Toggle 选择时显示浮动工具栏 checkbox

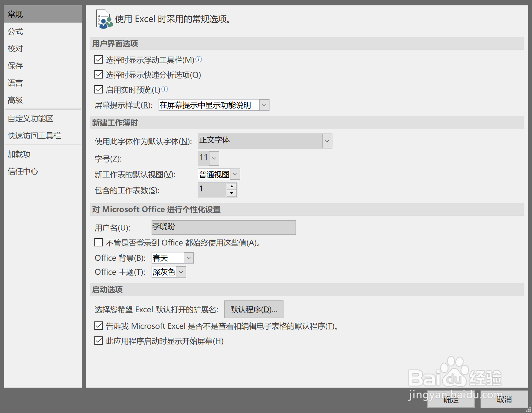point(99,59)
